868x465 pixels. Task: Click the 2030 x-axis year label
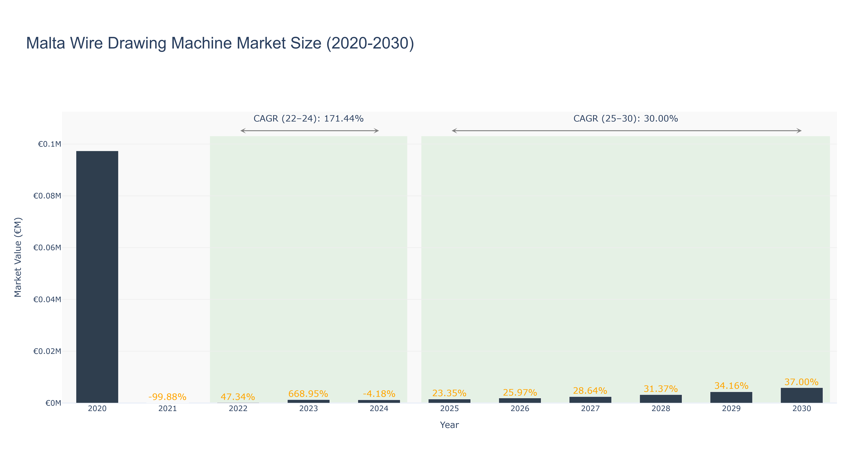click(802, 409)
